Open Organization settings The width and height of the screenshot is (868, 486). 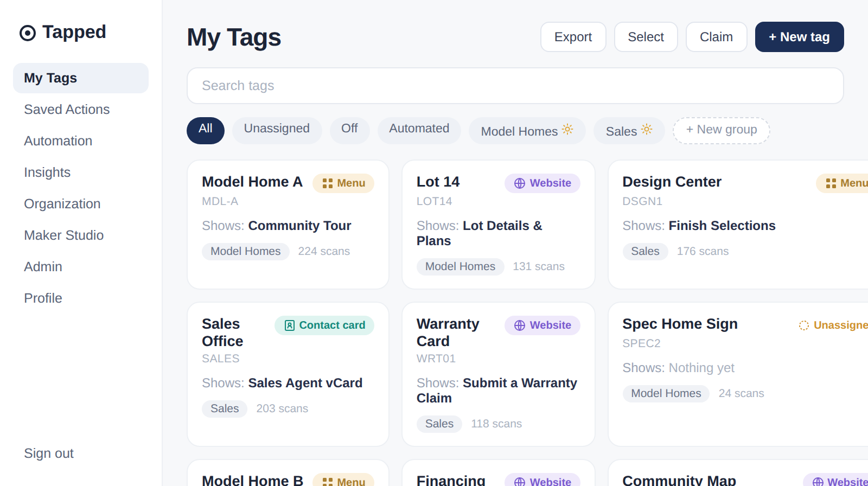point(81,204)
